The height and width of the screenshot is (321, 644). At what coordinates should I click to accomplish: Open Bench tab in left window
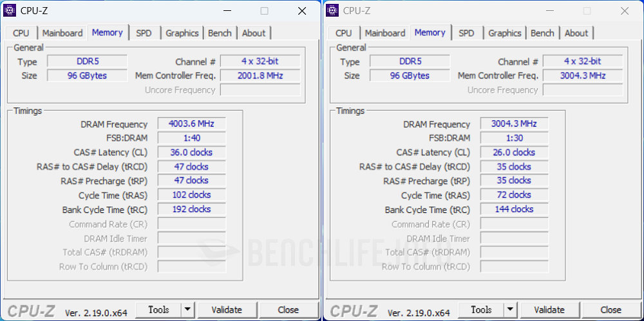click(220, 33)
